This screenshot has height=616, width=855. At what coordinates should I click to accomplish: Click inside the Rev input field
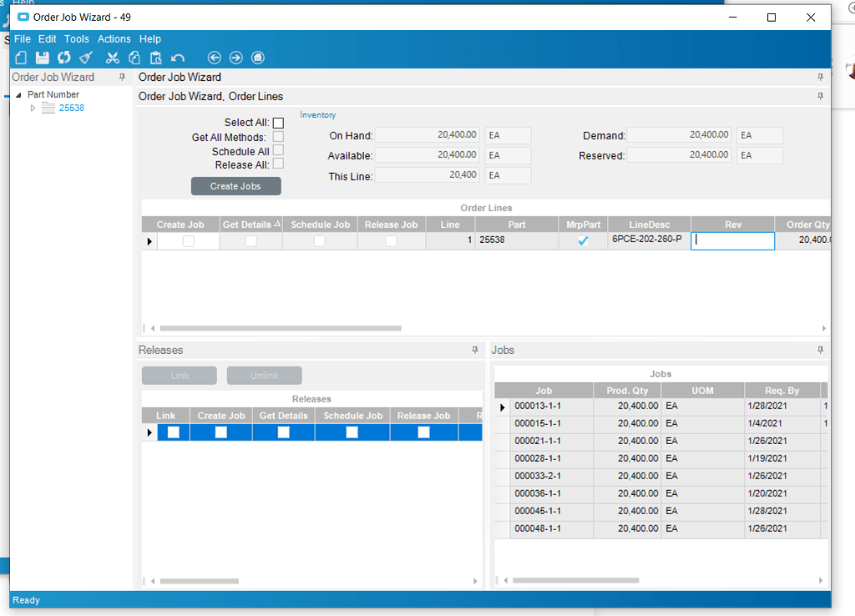coord(732,240)
